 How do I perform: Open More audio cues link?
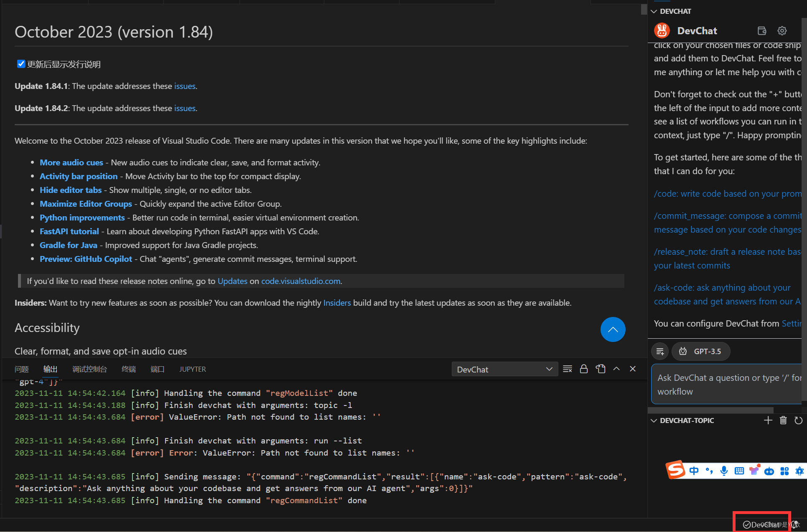pos(71,162)
